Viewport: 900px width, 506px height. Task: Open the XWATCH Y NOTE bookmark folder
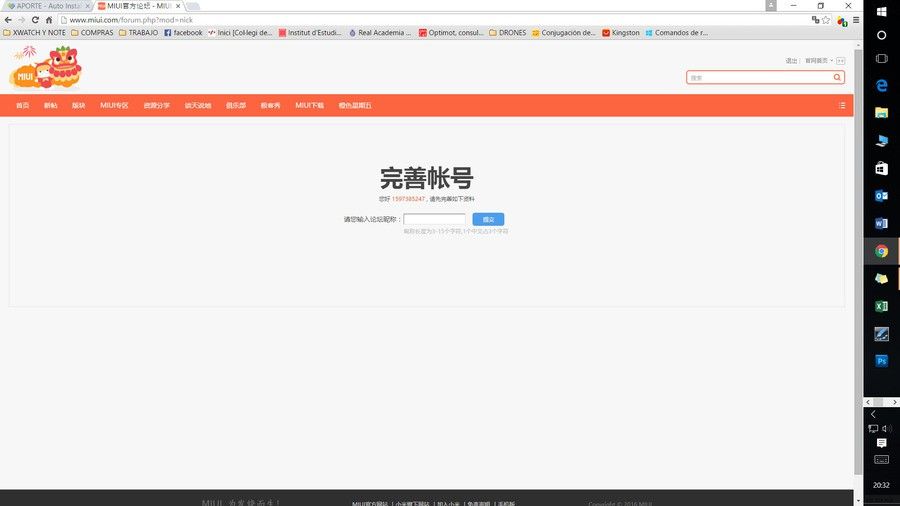(x=34, y=33)
